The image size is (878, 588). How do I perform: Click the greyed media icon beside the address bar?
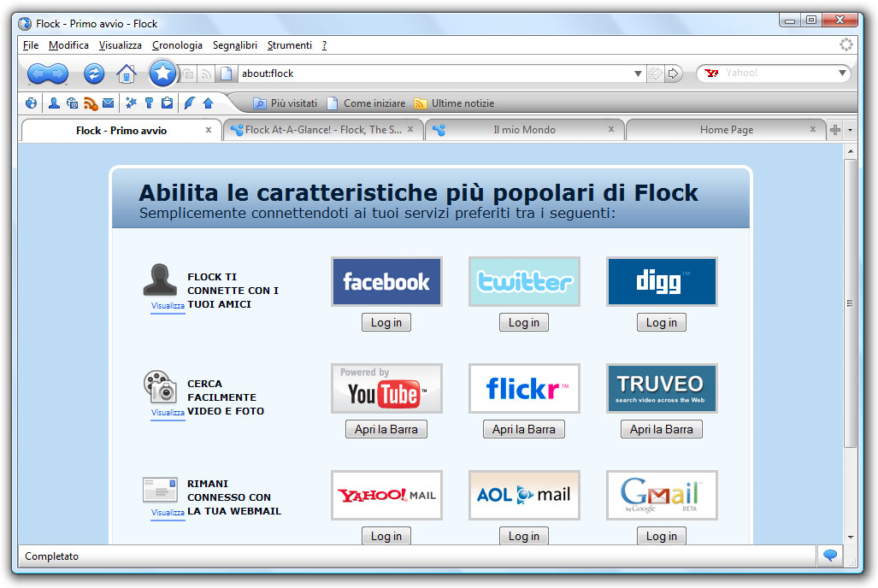point(188,73)
